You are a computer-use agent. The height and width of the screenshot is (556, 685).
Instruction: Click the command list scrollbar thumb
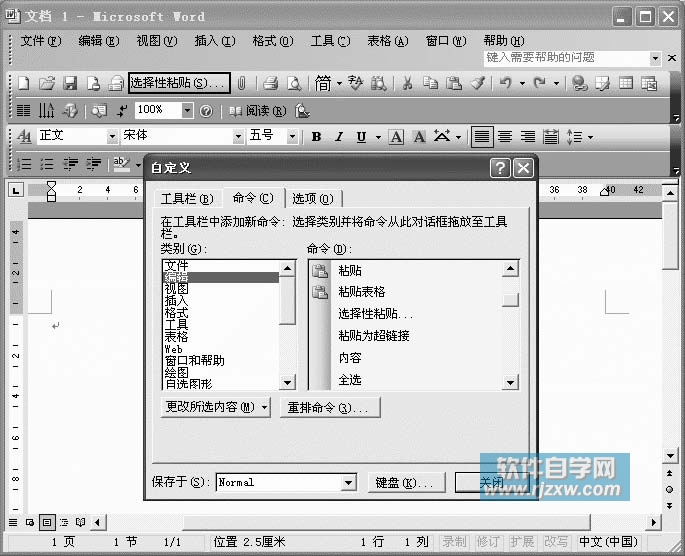tap(510, 300)
